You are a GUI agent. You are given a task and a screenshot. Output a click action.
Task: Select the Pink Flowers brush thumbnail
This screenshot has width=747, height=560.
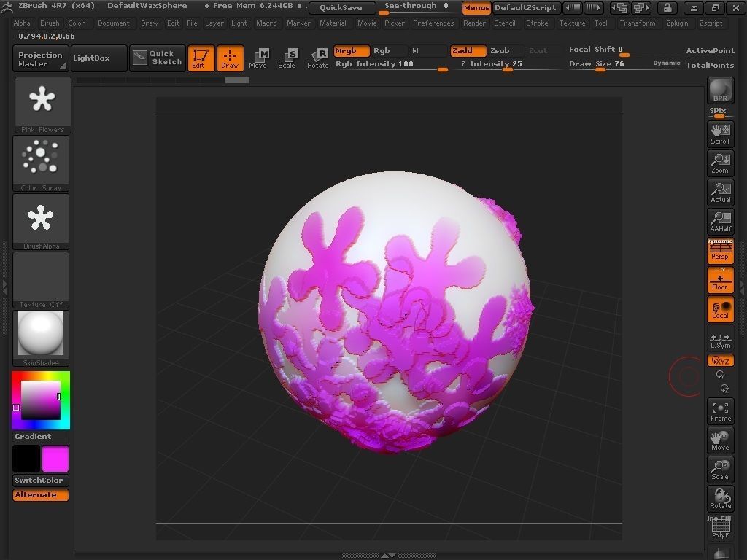pos(42,105)
